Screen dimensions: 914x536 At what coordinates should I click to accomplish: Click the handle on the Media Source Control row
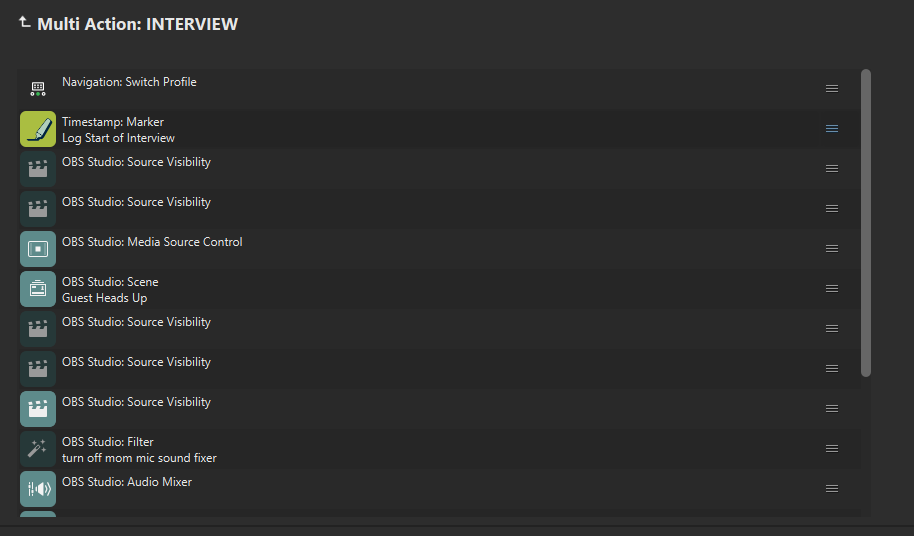831,249
